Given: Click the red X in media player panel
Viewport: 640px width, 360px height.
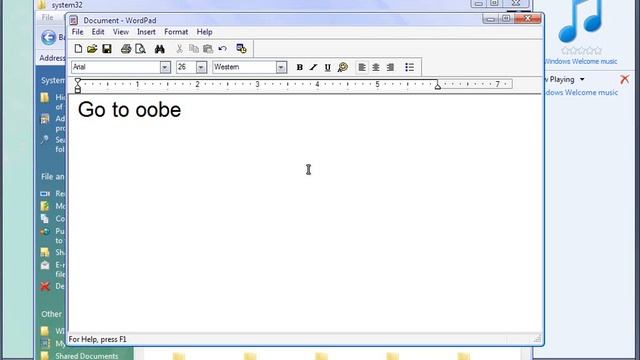Looking at the screenshot, I should pyautogui.click(x=624, y=79).
